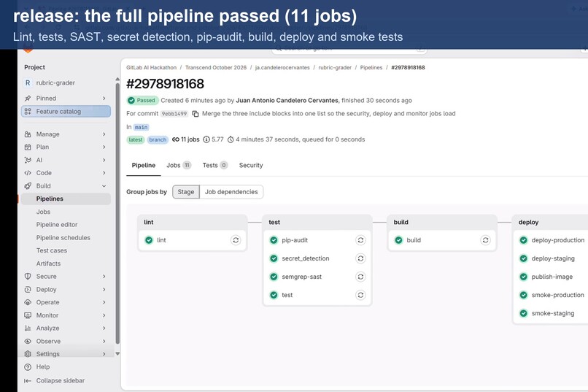Retry the test job
This screenshot has height=392, width=588.
360,295
